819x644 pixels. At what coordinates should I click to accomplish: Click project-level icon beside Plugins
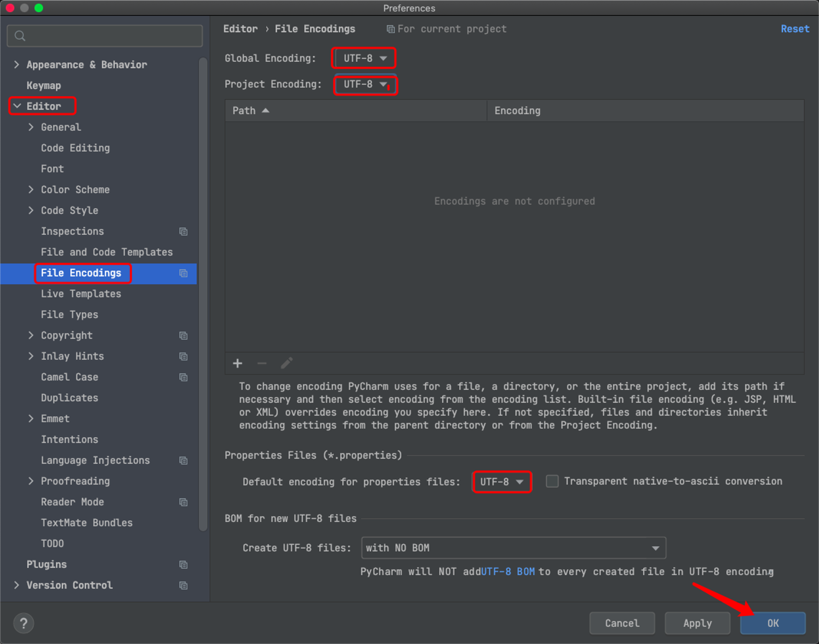(x=183, y=565)
